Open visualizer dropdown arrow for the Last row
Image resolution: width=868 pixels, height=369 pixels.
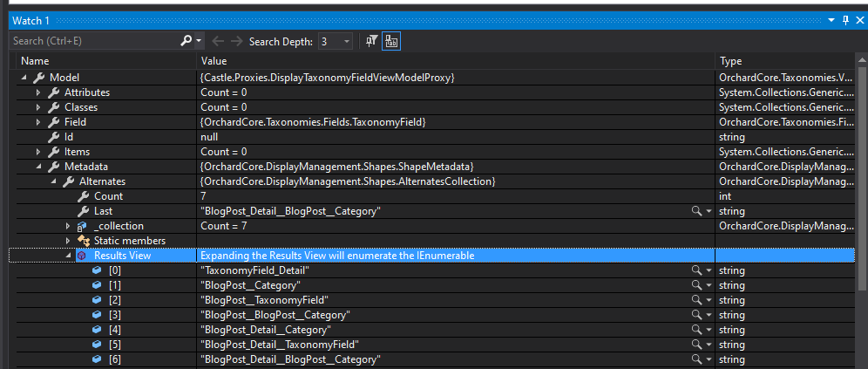pyautogui.click(x=709, y=211)
